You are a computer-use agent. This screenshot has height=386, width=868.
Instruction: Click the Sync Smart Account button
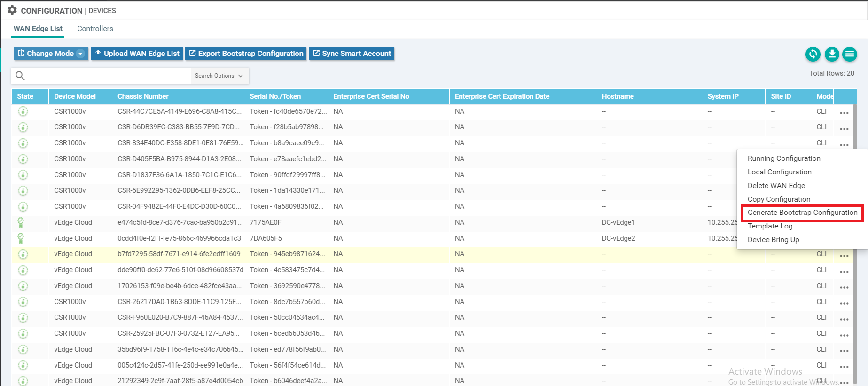(x=352, y=54)
